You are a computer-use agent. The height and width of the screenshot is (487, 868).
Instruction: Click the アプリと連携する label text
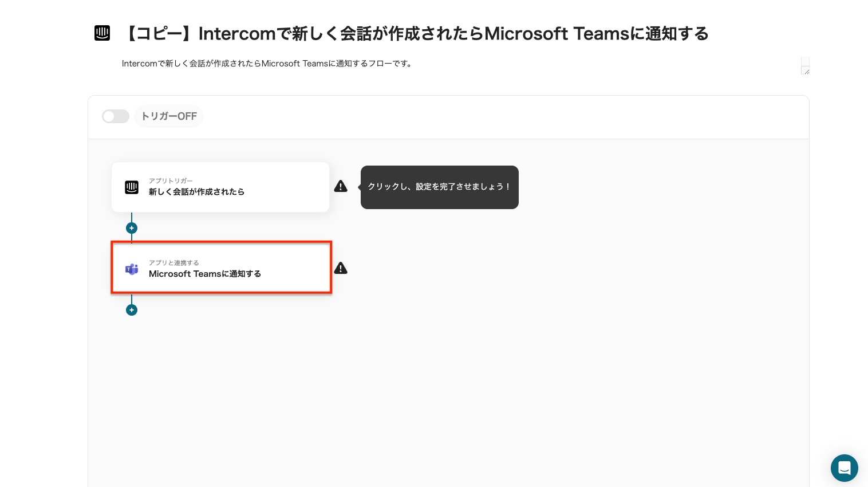pyautogui.click(x=174, y=262)
